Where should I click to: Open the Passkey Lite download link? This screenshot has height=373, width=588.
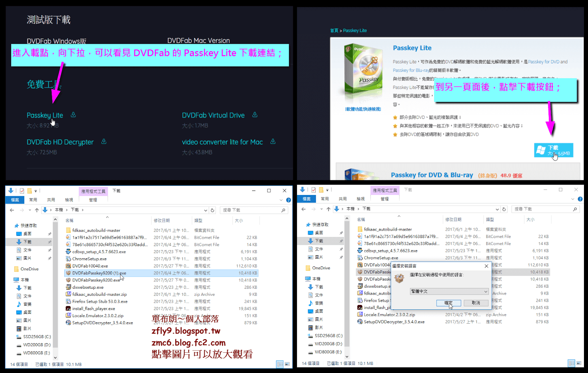pos(45,115)
